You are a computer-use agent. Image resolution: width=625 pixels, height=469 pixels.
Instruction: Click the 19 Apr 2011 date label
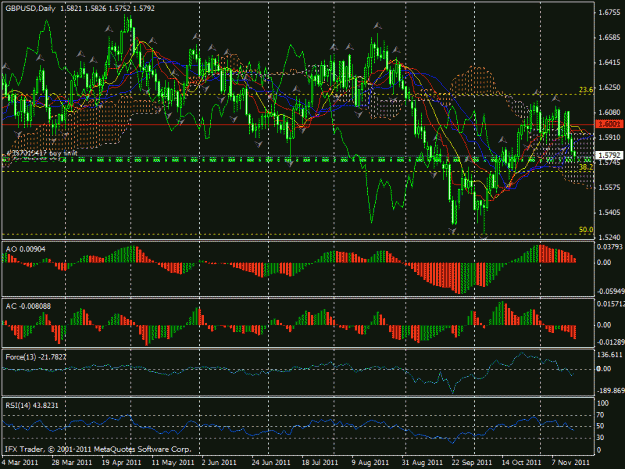point(122,463)
